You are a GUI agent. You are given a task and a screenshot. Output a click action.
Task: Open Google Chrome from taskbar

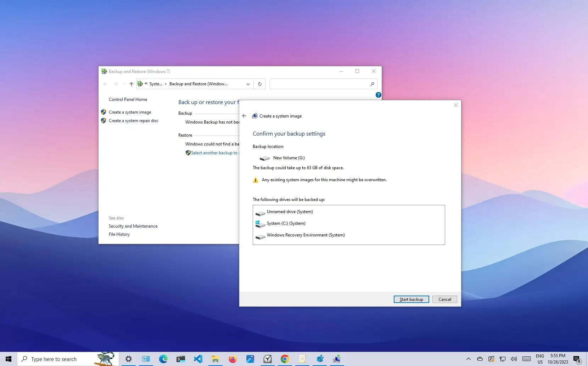tap(285, 359)
